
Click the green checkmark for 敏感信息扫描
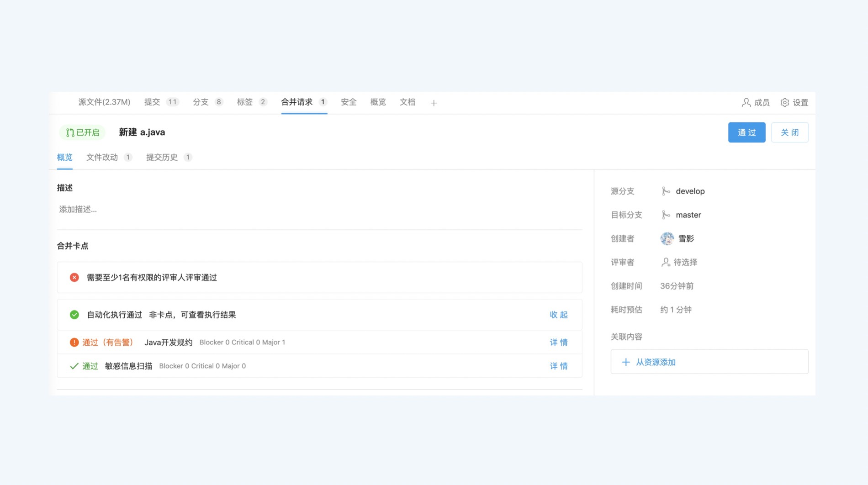tap(74, 366)
